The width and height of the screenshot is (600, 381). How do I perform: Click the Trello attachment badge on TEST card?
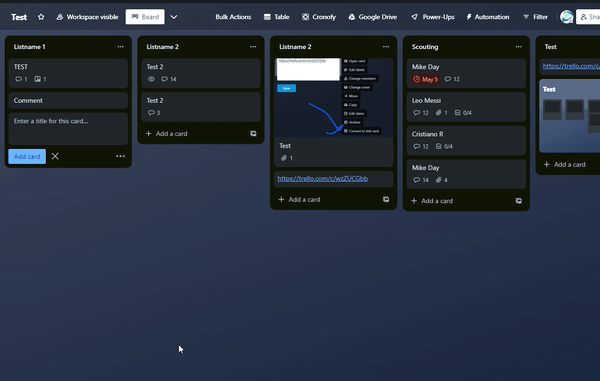pyautogui.click(x=40, y=79)
